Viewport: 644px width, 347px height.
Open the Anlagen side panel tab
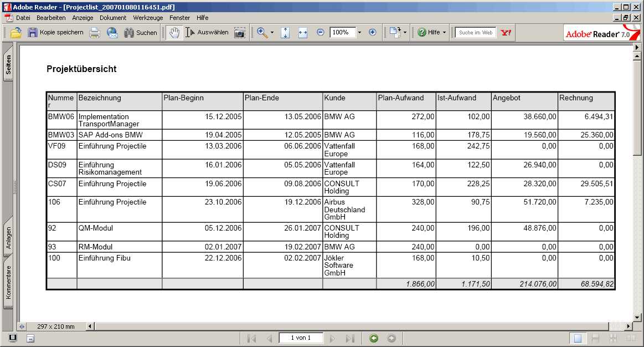[x=8, y=238]
